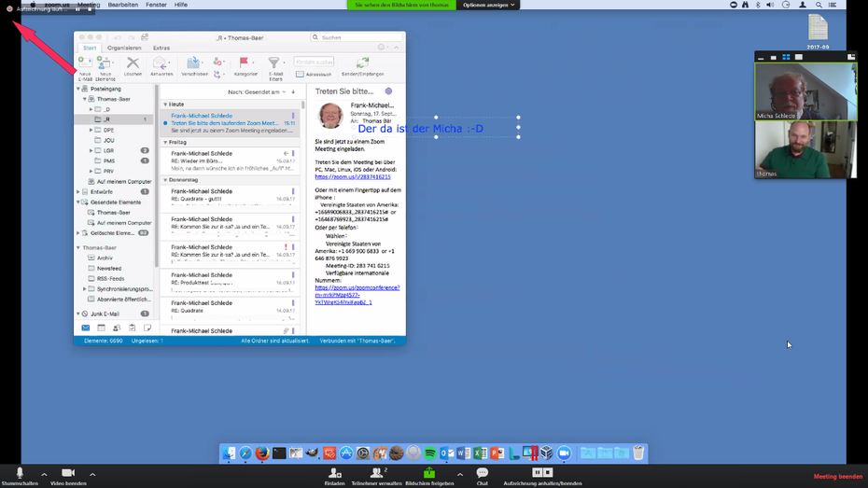Click the message list scrollbar
The image size is (868, 488).
click(302, 105)
